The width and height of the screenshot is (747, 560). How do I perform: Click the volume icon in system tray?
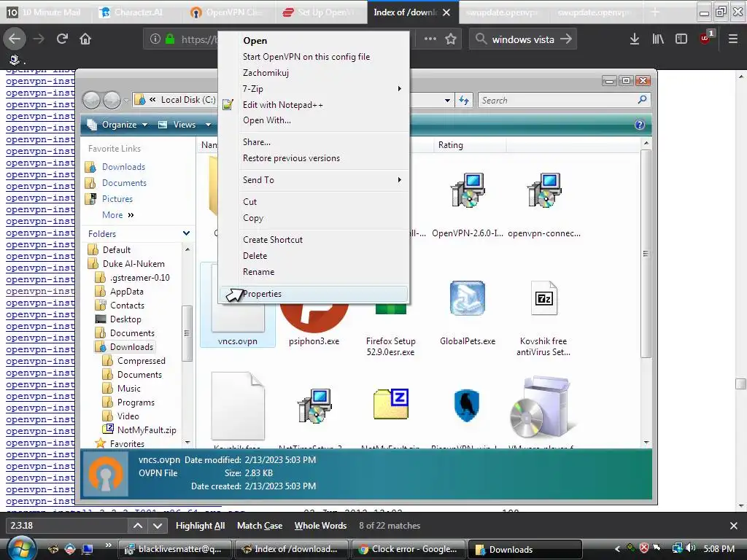[x=691, y=548]
